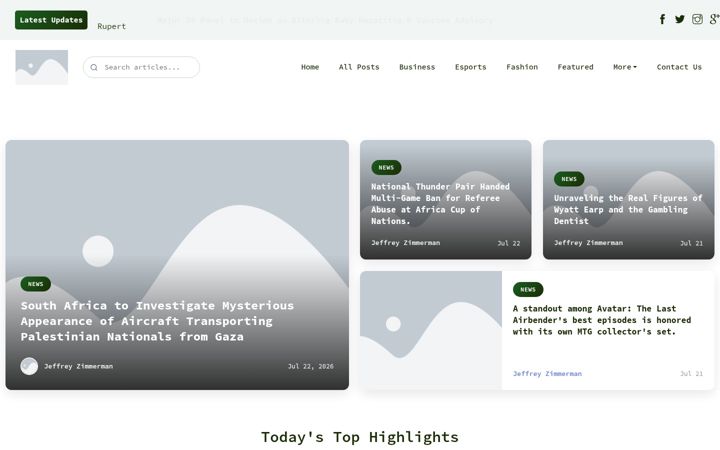Viewport: 720px width, 450px height.
Task: Open the Contact Us page link
Action: coord(679,67)
